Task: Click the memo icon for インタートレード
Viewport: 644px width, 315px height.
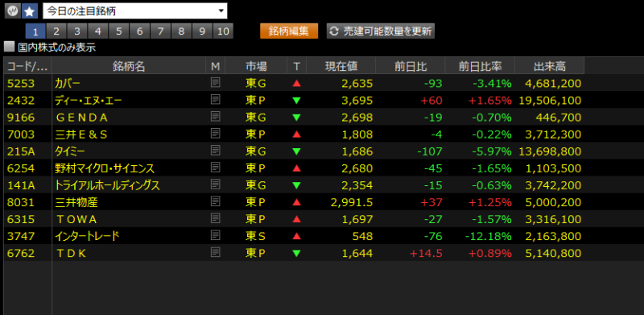Action: click(215, 235)
